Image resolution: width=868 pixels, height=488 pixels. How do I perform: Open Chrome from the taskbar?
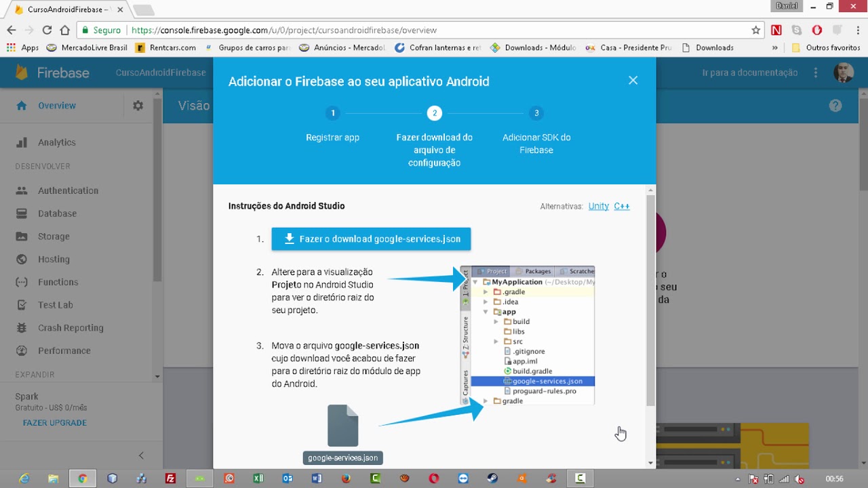click(82, 478)
